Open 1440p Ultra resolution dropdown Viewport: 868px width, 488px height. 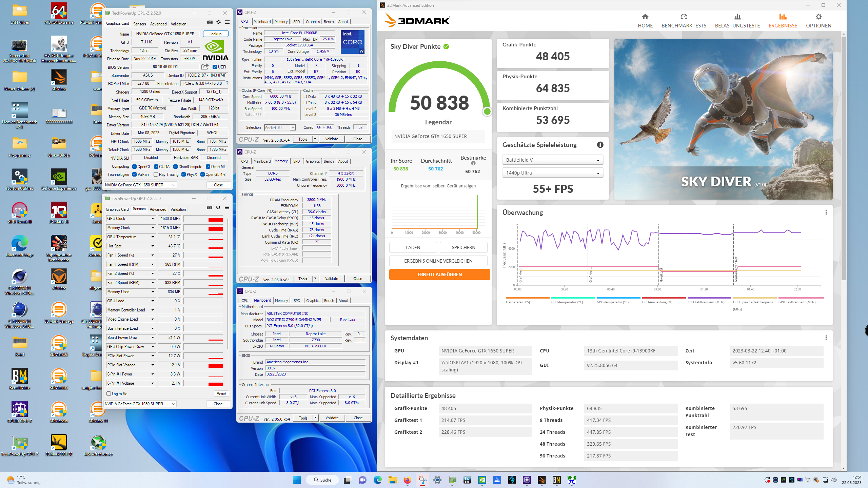[x=553, y=173]
